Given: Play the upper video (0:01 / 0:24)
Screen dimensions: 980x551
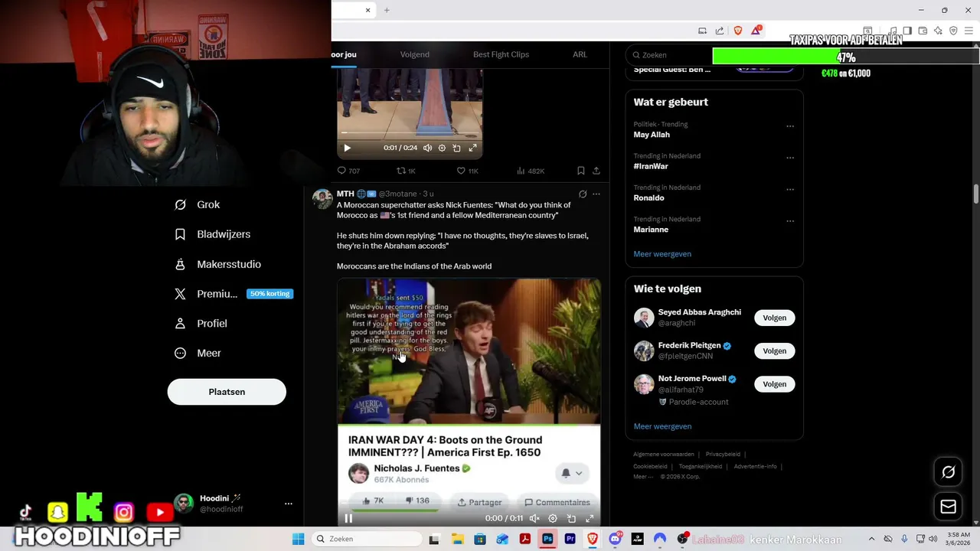Looking at the screenshot, I should point(347,148).
